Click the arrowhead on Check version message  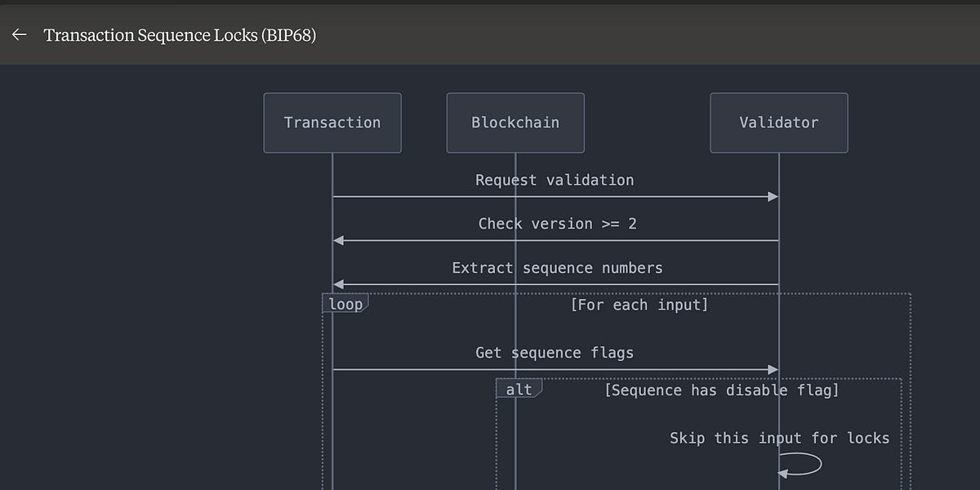tap(337, 240)
